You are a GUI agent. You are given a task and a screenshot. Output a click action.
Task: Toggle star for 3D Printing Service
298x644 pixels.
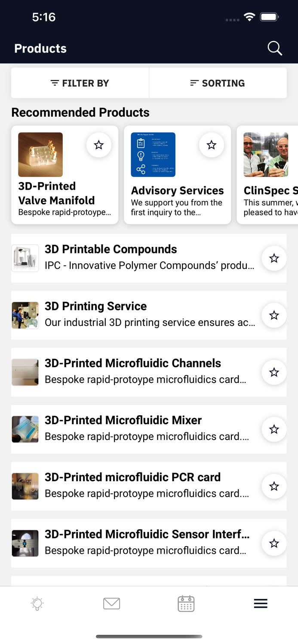(x=274, y=315)
